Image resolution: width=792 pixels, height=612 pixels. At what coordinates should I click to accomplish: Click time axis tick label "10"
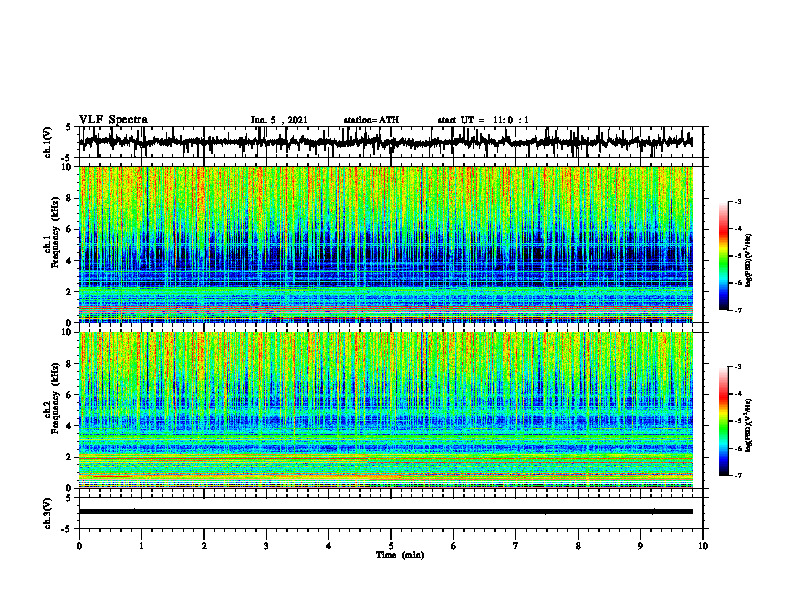703,546
